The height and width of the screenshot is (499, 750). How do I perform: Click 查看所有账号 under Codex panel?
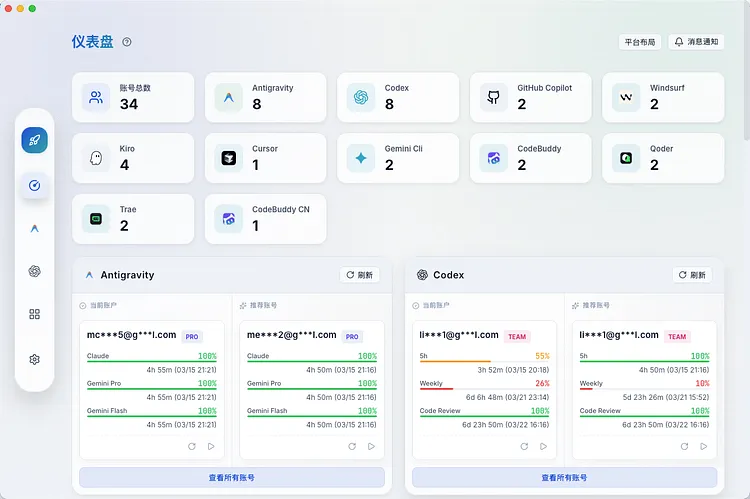(x=565, y=477)
